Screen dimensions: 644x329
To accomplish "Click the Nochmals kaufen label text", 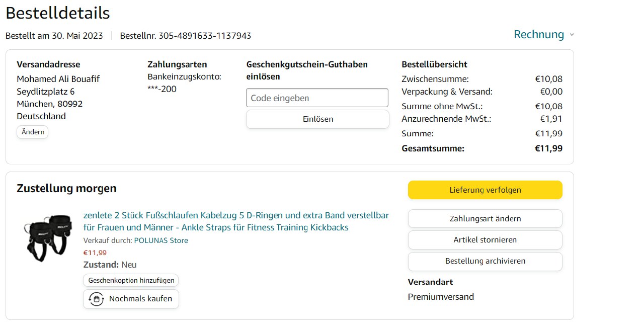I will pyautogui.click(x=140, y=299).
